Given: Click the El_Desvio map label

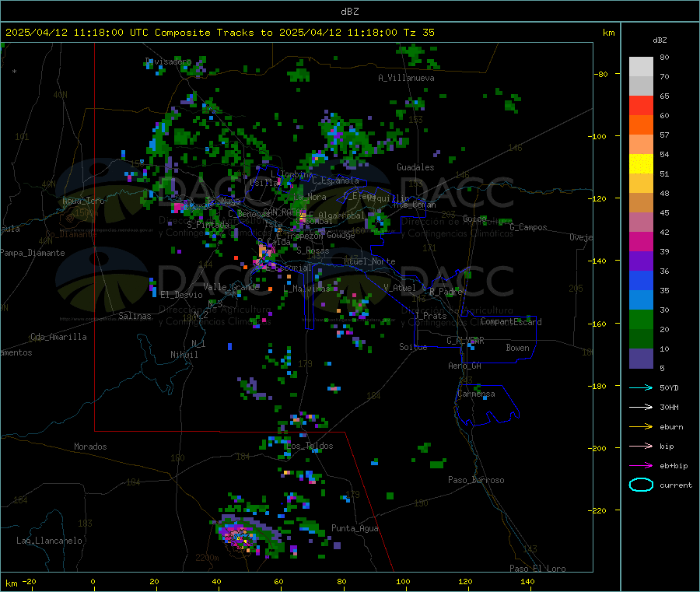Looking at the screenshot, I should (182, 295).
